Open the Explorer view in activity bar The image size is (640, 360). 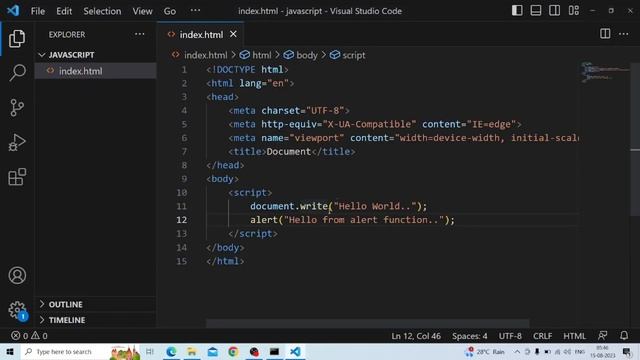click(x=17, y=38)
